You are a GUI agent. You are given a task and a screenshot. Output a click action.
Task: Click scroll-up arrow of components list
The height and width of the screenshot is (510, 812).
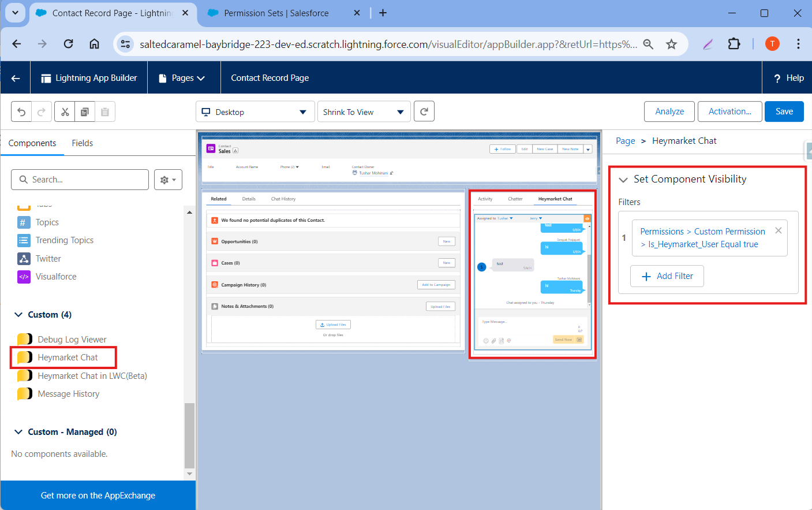[189, 213]
